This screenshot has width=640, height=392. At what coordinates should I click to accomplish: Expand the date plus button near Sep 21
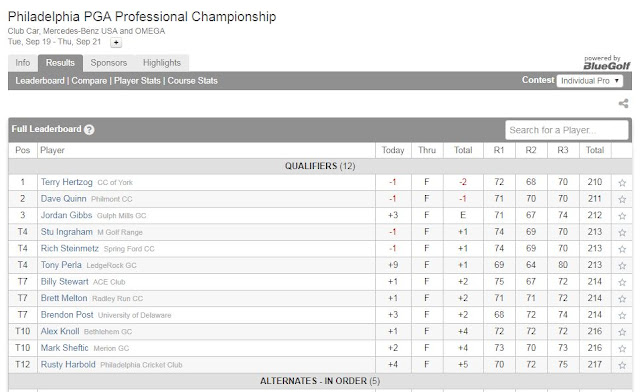pyautogui.click(x=116, y=42)
